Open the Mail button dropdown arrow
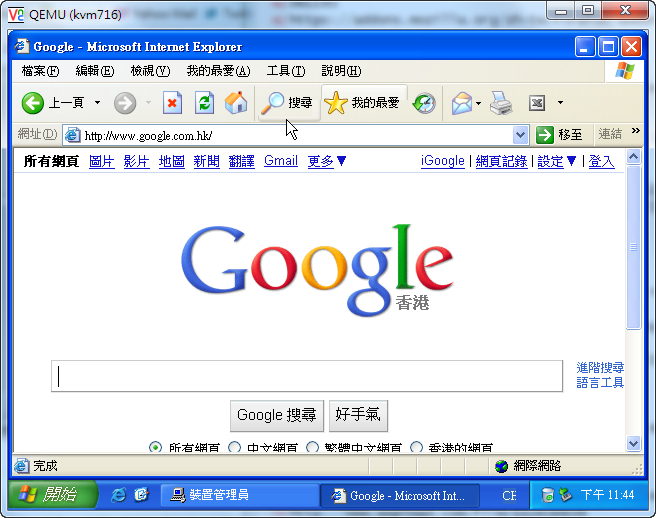Screen dimensions: 656x518 479,103
